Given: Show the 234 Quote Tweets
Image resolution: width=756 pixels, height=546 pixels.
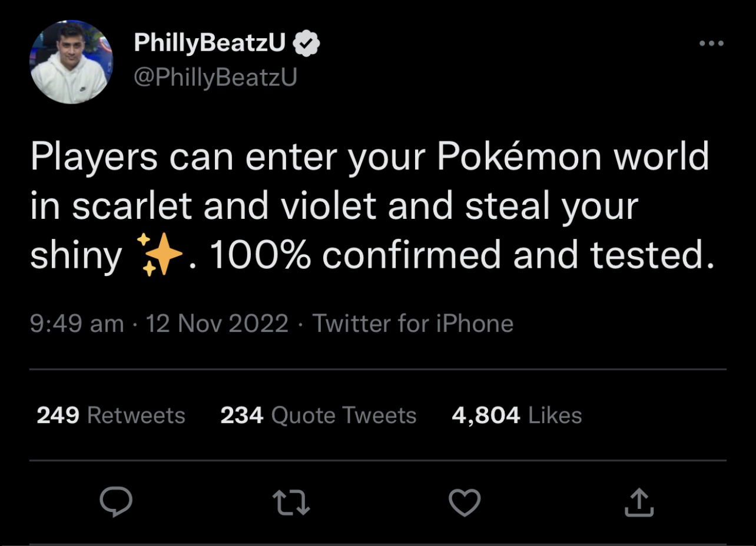Looking at the screenshot, I should click(x=318, y=415).
